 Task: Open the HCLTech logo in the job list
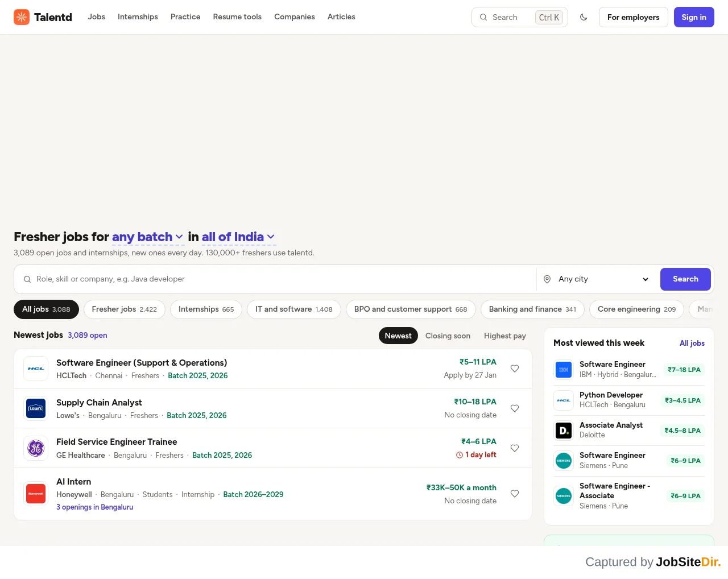pyautogui.click(x=36, y=369)
